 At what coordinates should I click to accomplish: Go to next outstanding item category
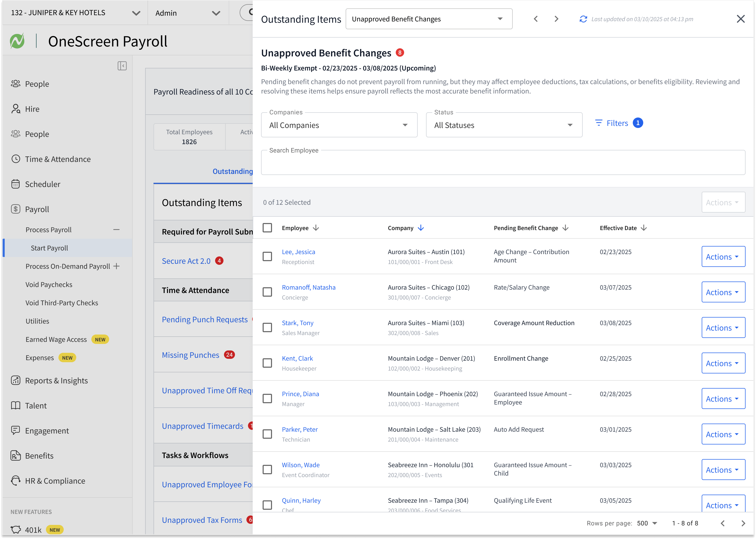[556, 19]
